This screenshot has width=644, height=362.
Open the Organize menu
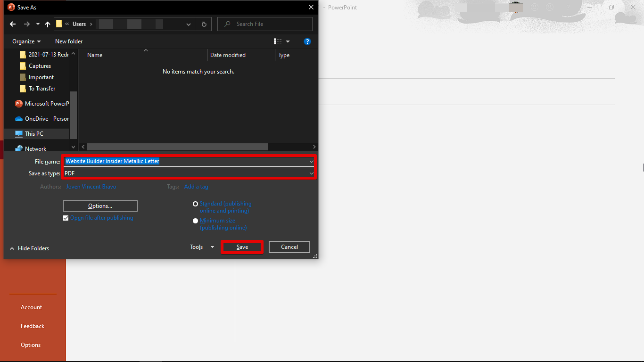[26, 41]
